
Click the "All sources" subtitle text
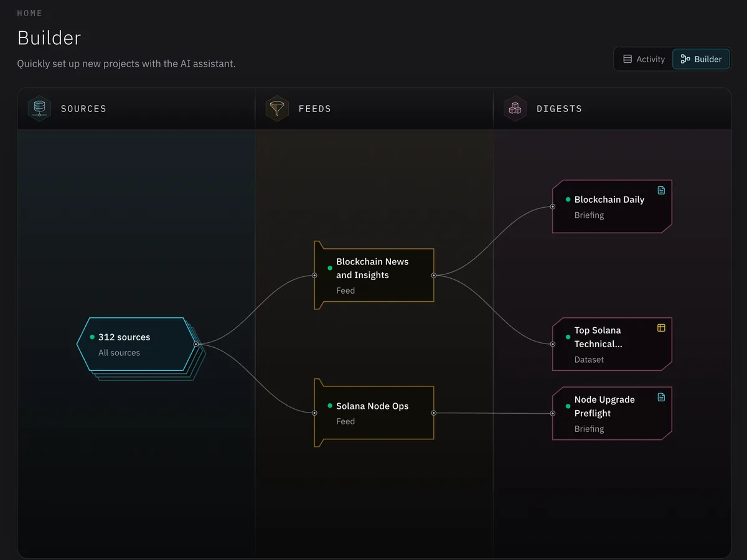(119, 353)
